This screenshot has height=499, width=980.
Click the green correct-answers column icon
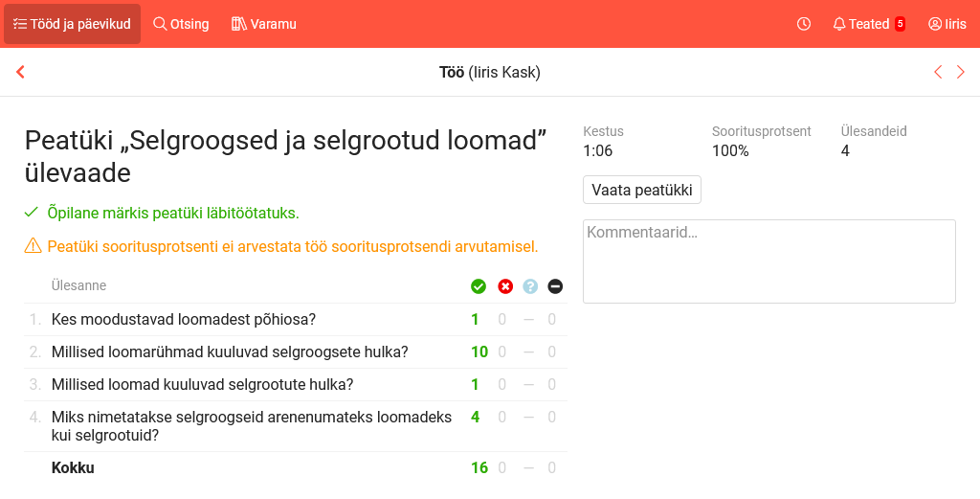[479, 286]
